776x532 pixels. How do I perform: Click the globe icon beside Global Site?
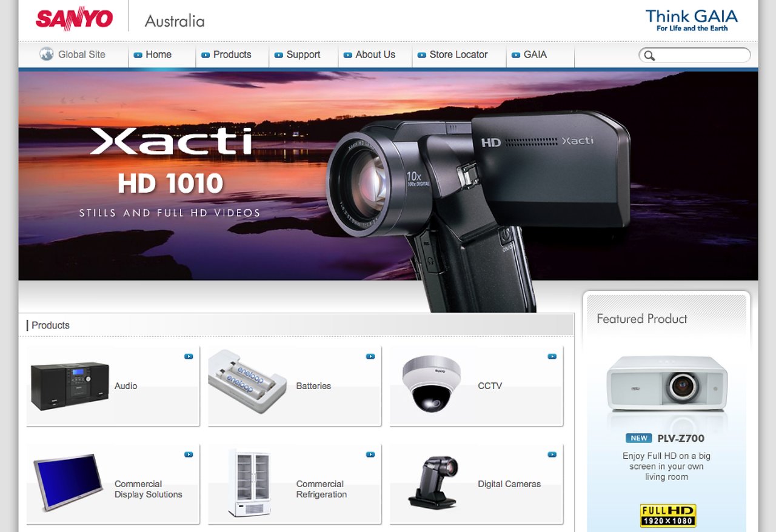pos(46,54)
